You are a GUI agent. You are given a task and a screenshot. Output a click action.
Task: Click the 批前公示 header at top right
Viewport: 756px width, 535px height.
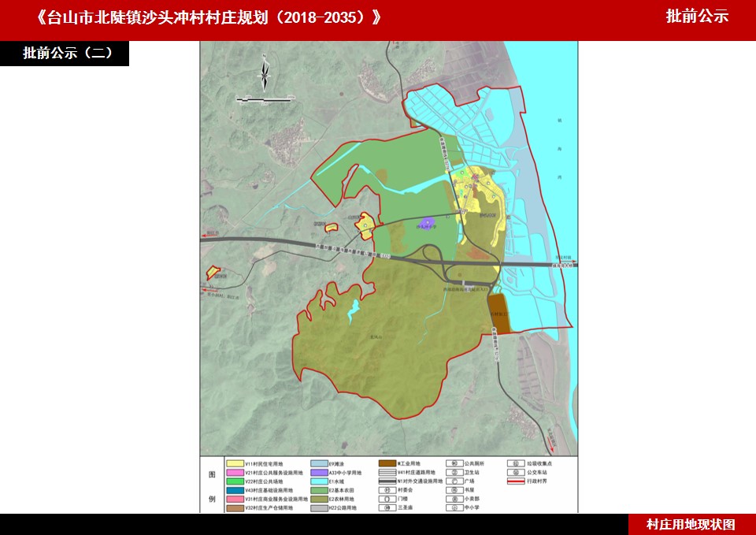pos(697,17)
